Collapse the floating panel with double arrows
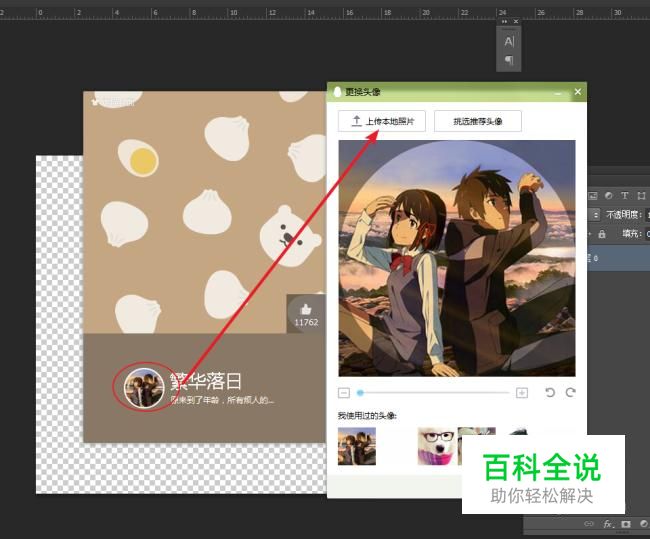The image size is (650, 539). (x=504, y=22)
